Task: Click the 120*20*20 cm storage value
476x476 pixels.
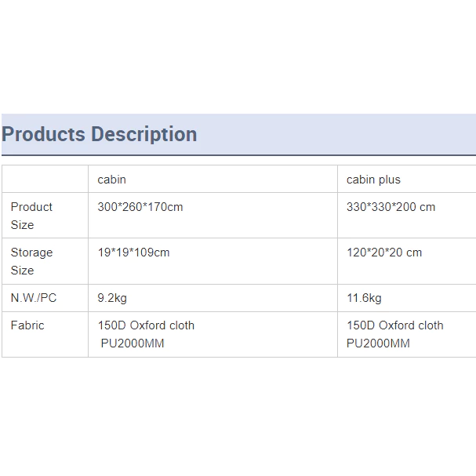Action: point(384,253)
